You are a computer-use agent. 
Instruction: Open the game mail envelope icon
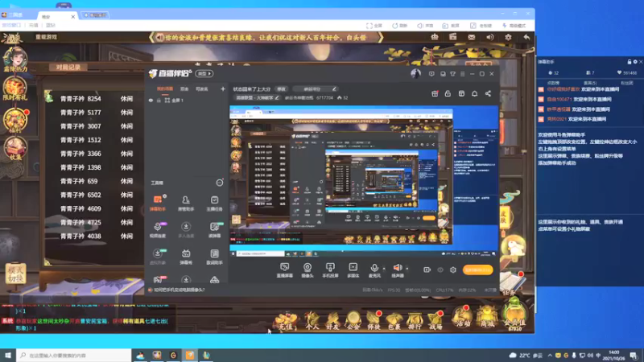471,37
